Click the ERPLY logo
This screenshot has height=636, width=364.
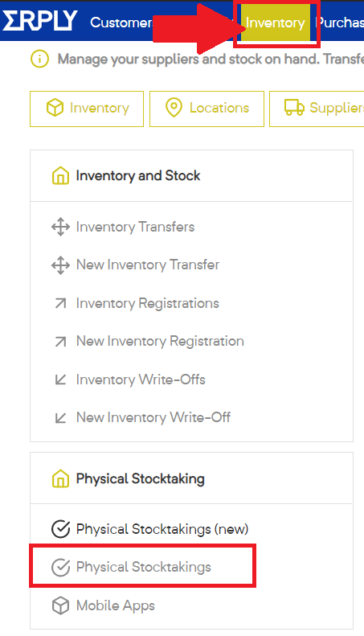pos(39,21)
